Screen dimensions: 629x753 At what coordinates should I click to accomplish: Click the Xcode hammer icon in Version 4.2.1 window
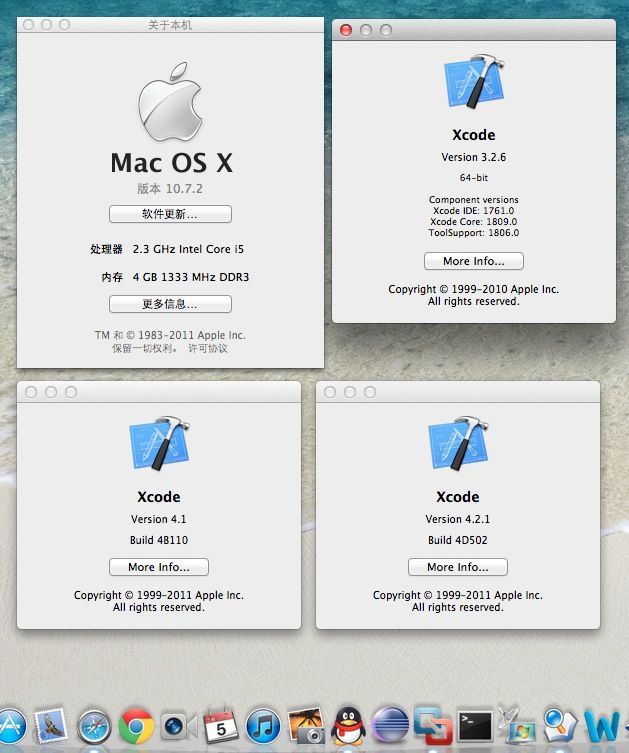click(458, 443)
